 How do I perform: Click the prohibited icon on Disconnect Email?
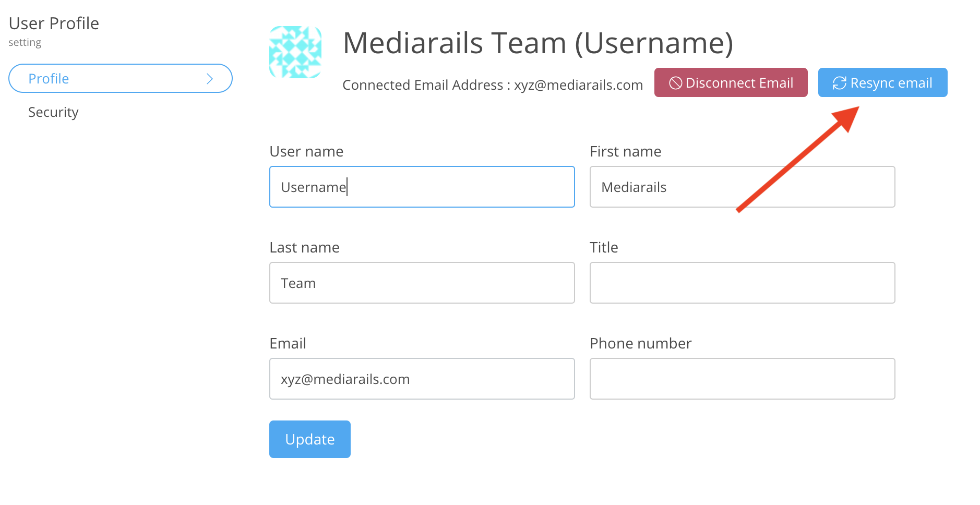tap(675, 83)
